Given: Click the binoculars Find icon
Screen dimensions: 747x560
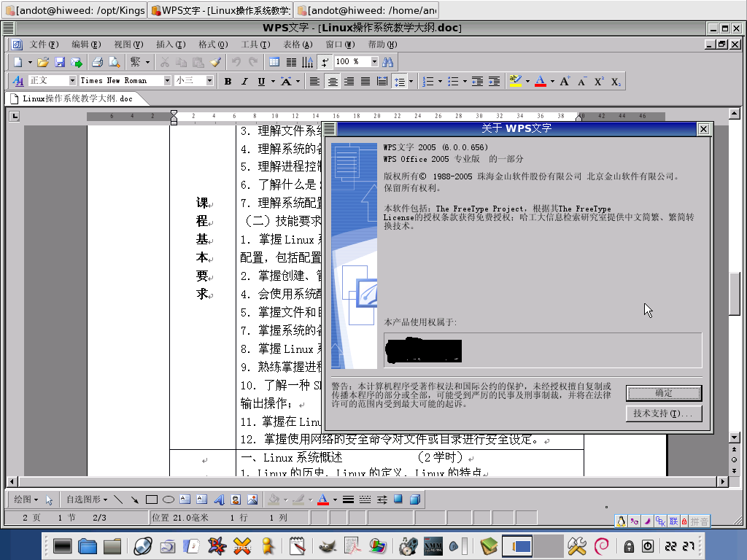Looking at the screenshot, I should 388,62.
